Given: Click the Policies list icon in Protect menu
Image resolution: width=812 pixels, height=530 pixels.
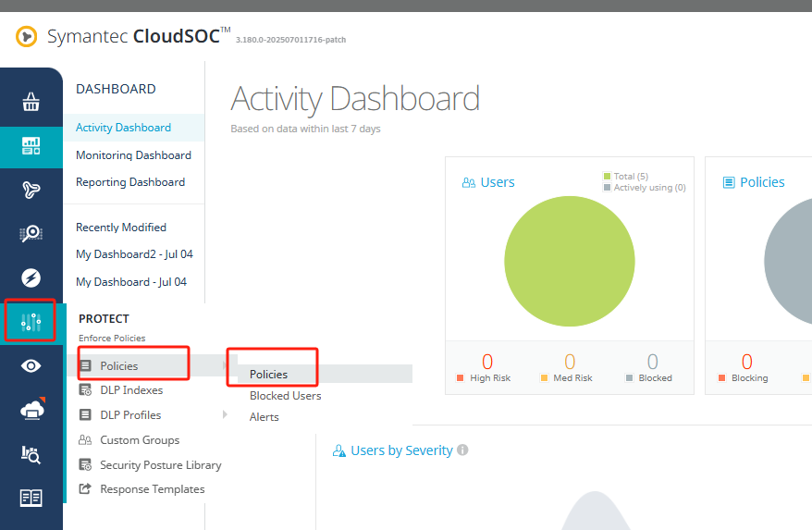Looking at the screenshot, I should (x=85, y=365).
